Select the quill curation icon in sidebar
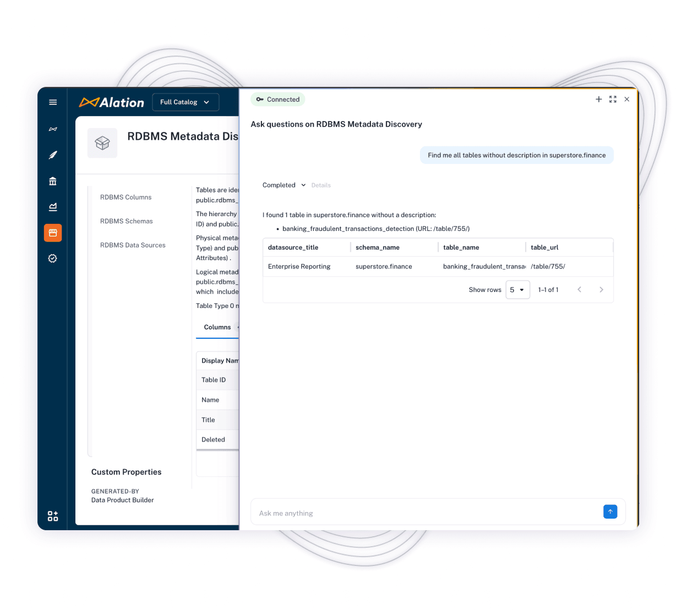Screen dimensions: 677x616 click(53, 155)
